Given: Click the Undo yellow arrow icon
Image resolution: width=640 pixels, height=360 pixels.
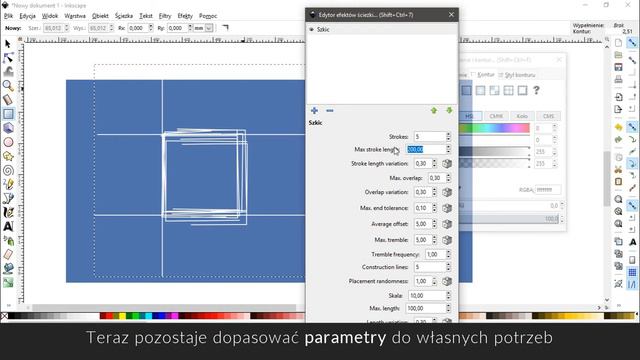Looking at the screenshot, I should coord(618,127).
